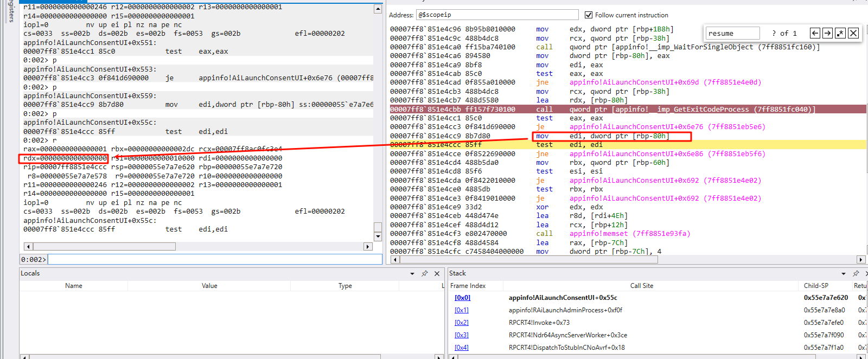Open stack frame link [0x0]
Viewport: 868px width, 359px height.
[x=462, y=298]
